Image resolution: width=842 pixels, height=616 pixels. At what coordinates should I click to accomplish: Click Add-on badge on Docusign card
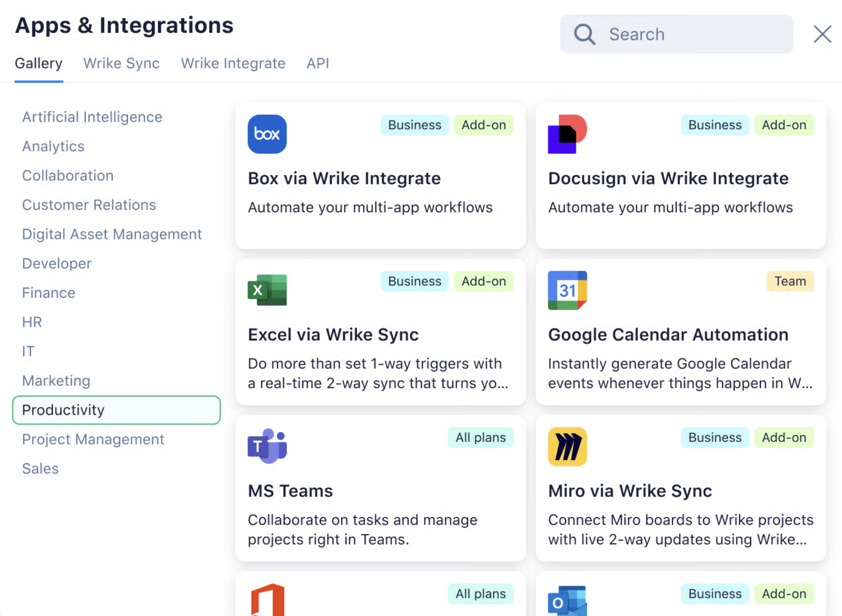784,125
